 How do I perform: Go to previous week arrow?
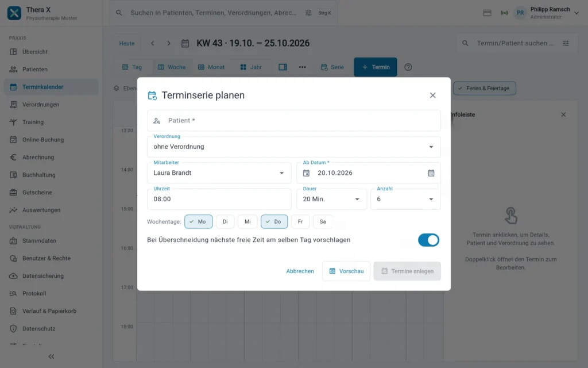[153, 43]
